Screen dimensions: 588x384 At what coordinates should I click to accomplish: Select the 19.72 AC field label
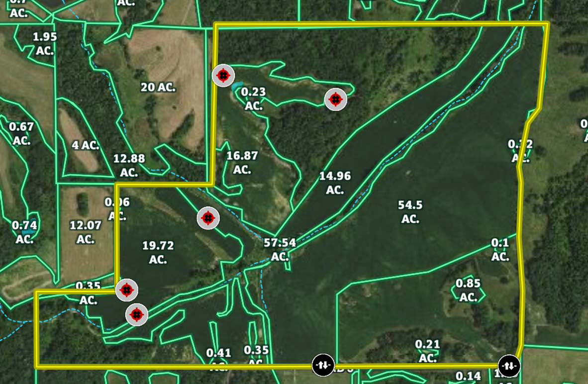[x=158, y=252]
